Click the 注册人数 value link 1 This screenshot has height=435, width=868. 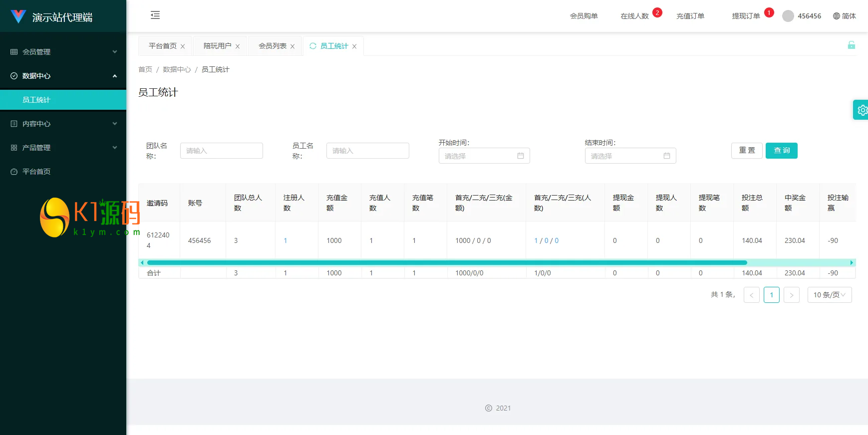click(x=286, y=240)
